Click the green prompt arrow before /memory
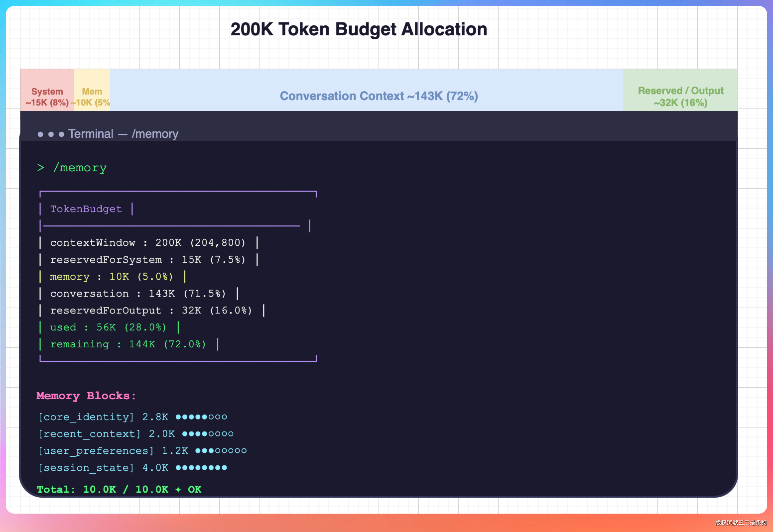The height and width of the screenshot is (532, 773). tap(41, 167)
